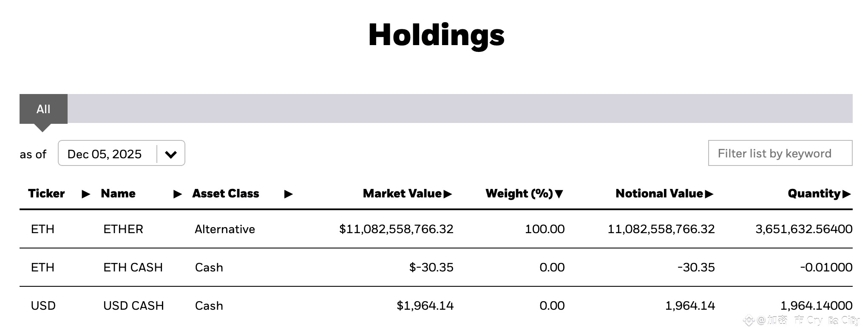Toggle the Weight (%) descending sort arrow

(x=559, y=194)
